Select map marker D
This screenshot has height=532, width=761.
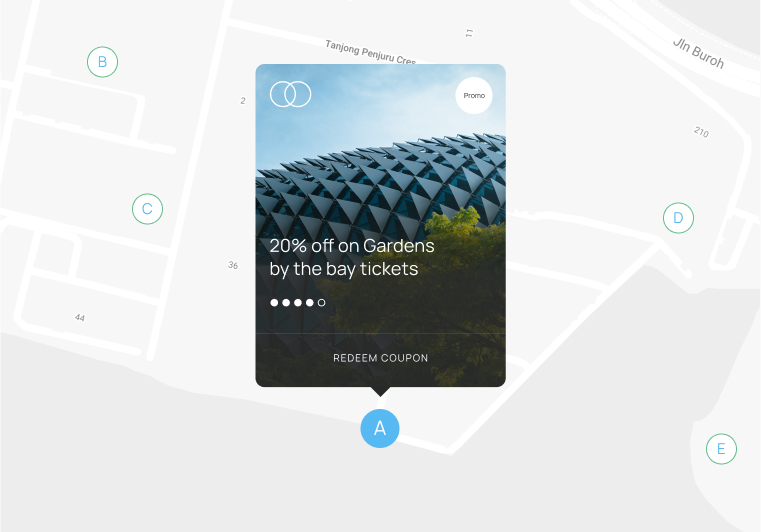[x=678, y=218]
